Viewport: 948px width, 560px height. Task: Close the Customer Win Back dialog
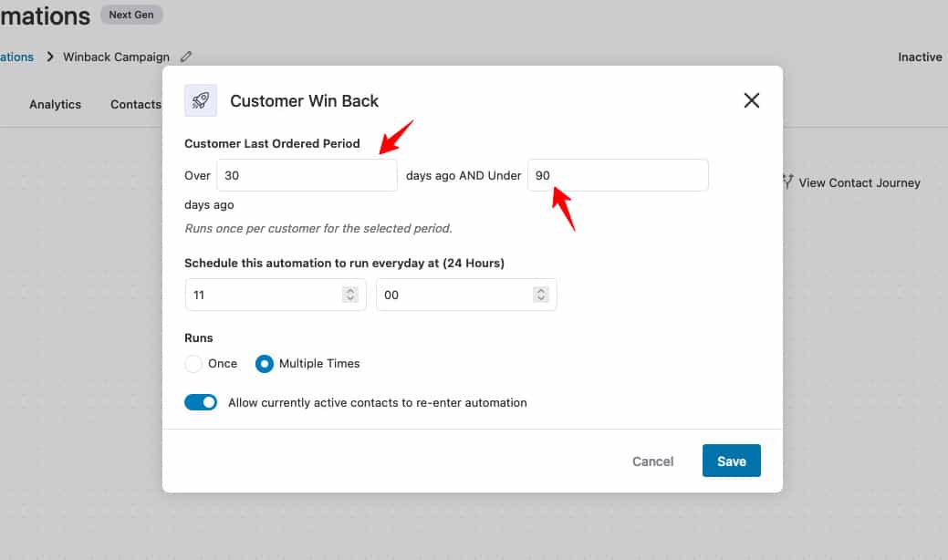click(x=751, y=100)
